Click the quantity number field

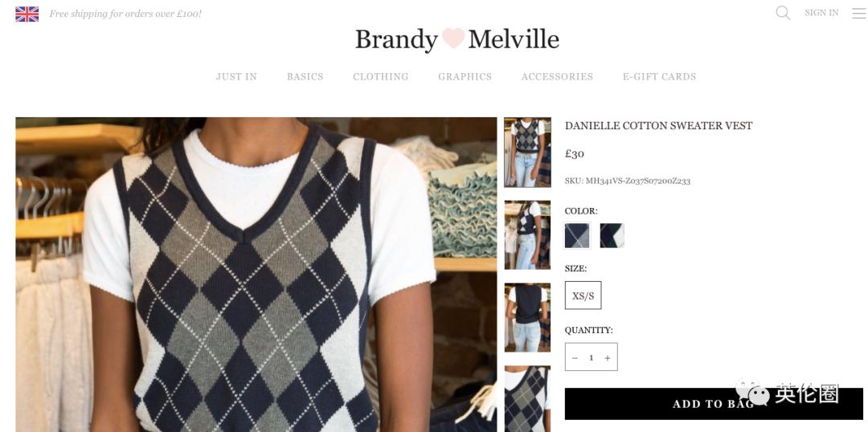592,358
